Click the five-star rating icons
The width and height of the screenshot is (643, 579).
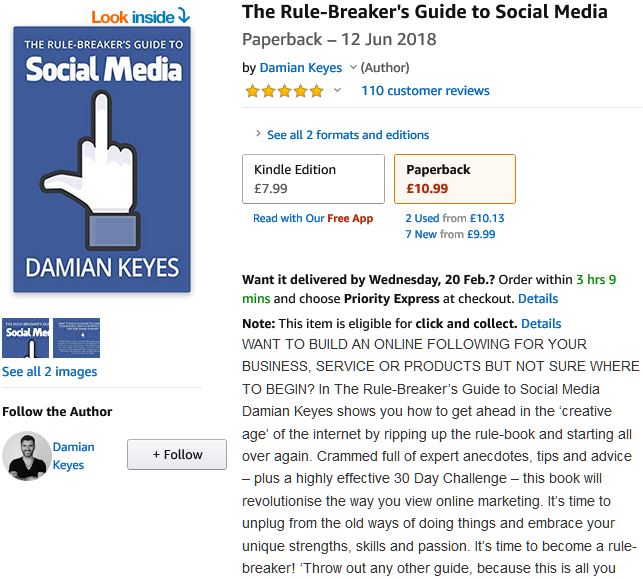pyautogui.click(x=284, y=91)
